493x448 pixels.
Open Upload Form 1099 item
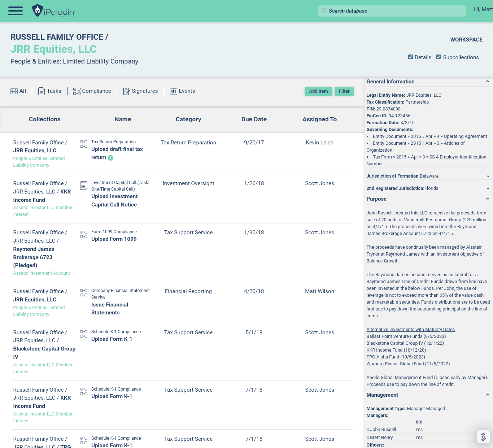[x=114, y=239]
